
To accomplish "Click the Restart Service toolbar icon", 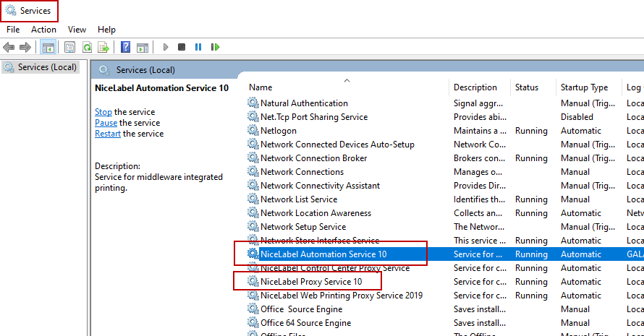I will pos(215,48).
